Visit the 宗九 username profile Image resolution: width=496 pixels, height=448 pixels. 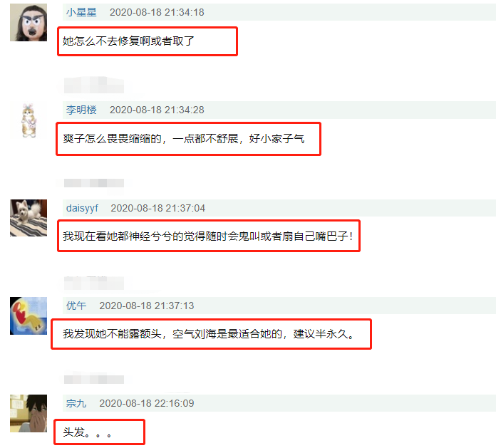click(76, 403)
